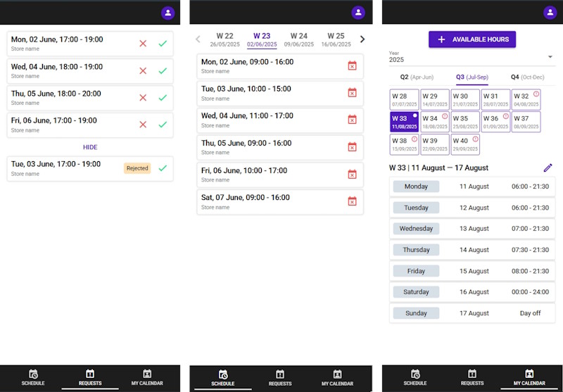Viewport: 563px width, 392px height.
Task: Switch to W 22 week tab
Action: [x=224, y=39]
